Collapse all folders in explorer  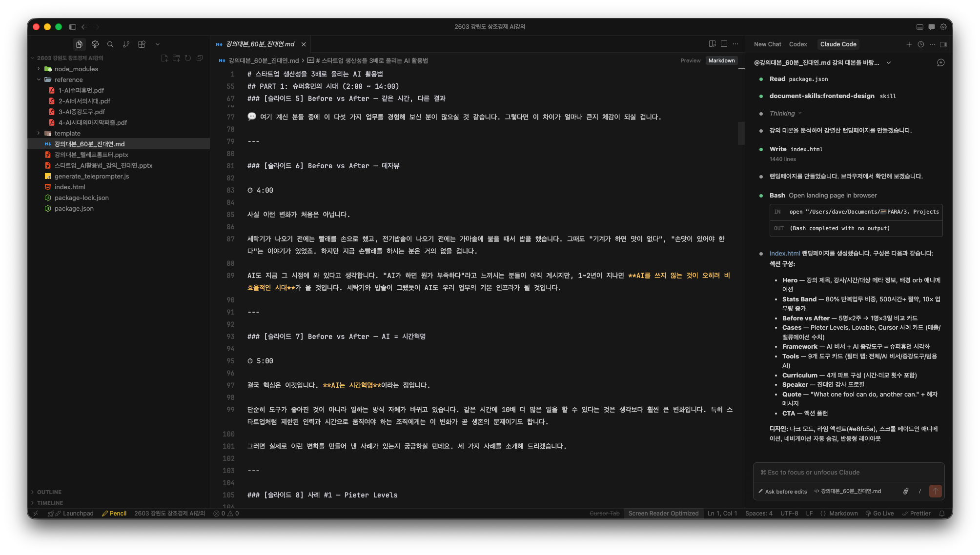pyautogui.click(x=200, y=58)
